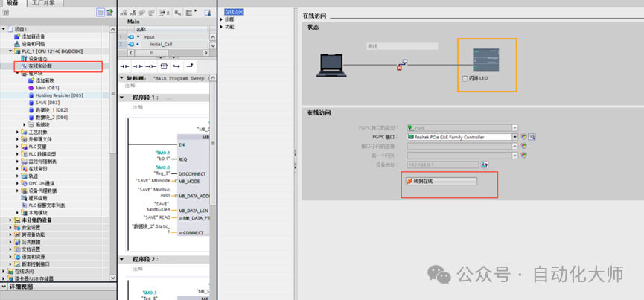Select 在线访问 in navigation list

[234, 13]
